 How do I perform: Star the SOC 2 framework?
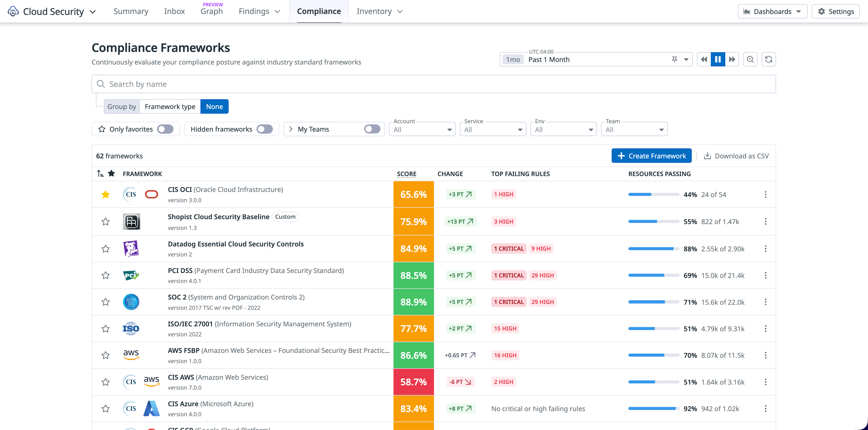click(105, 302)
